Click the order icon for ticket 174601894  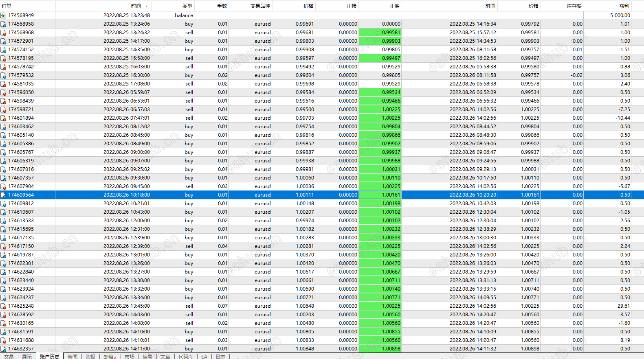[x=3, y=118]
